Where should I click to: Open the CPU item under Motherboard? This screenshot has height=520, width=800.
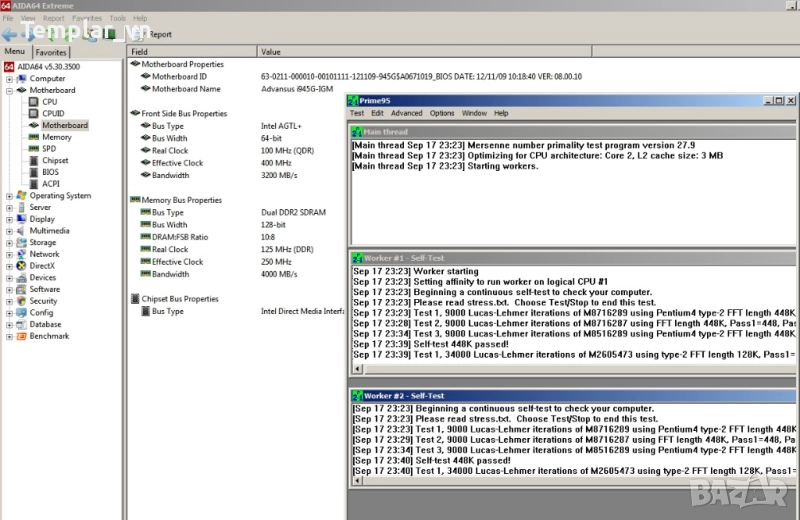[49, 102]
